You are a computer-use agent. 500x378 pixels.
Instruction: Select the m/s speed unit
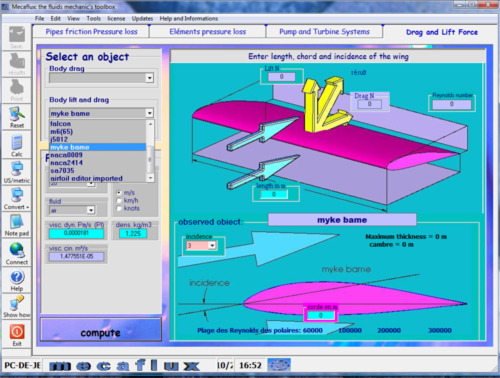(x=119, y=193)
